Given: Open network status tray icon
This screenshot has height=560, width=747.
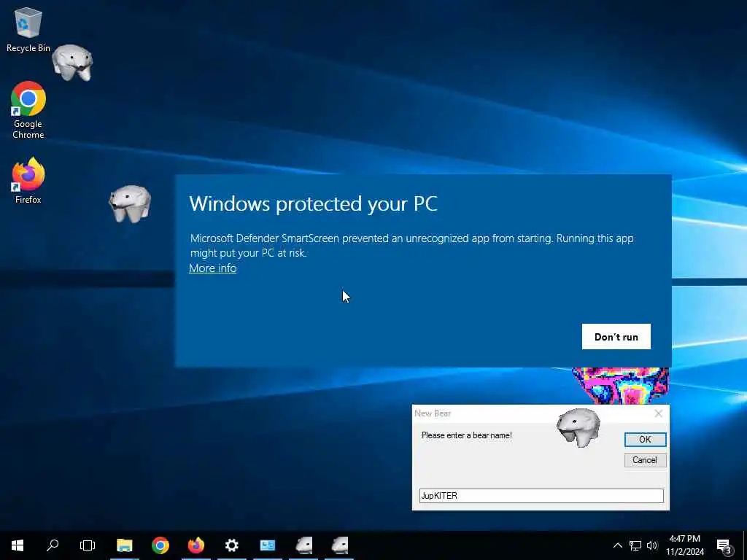Looking at the screenshot, I should tap(635, 545).
